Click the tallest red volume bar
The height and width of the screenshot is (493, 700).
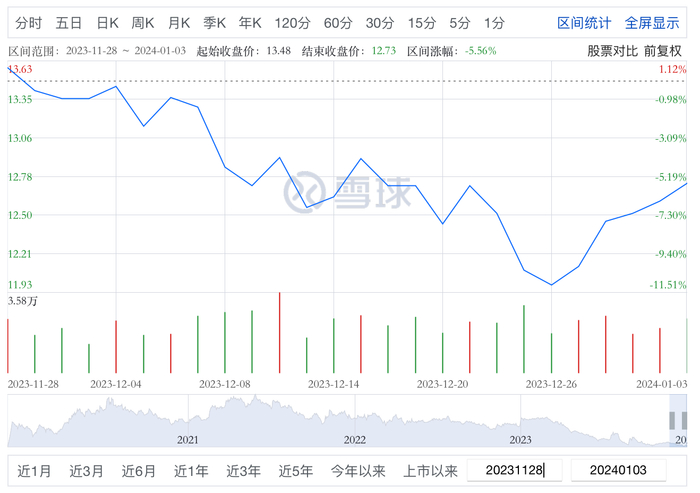[279, 333]
